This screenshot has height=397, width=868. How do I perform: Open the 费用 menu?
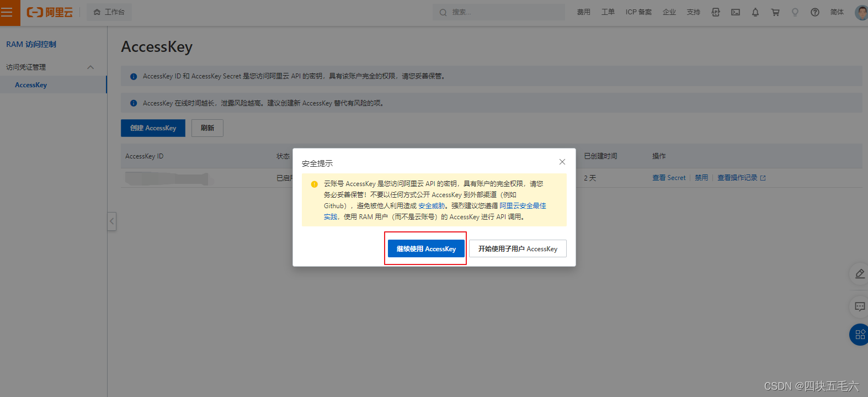(584, 12)
